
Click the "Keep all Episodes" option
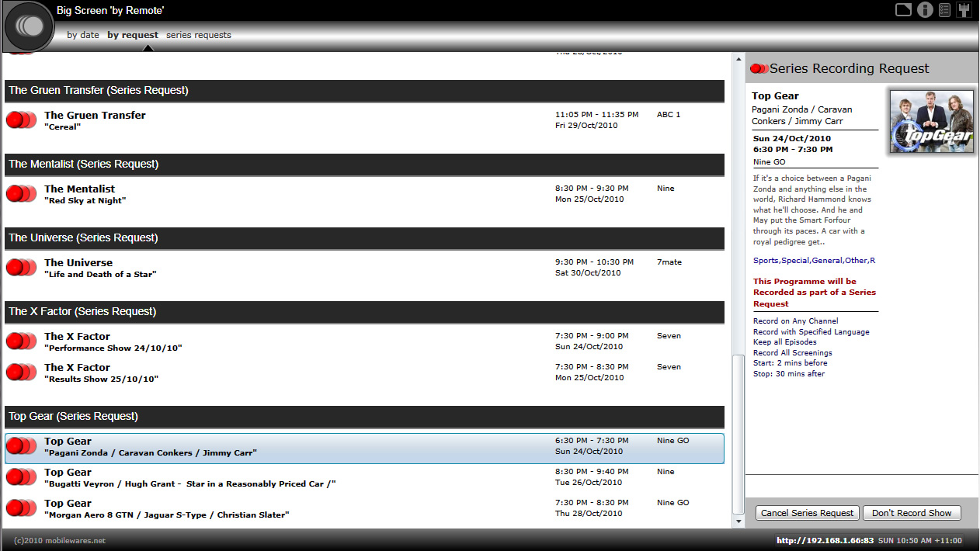(785, 342)
